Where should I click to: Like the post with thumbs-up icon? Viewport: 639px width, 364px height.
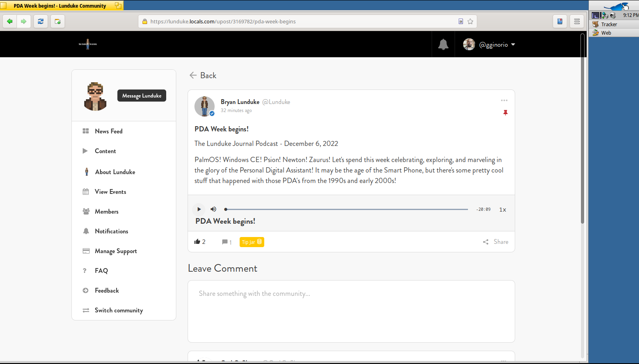coord(197,241)
